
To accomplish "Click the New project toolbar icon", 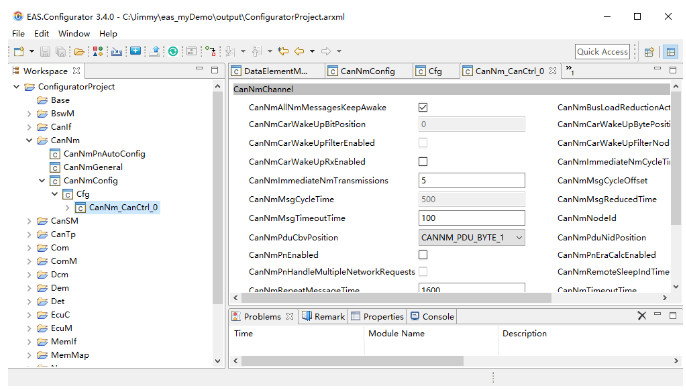I will 19,52.
